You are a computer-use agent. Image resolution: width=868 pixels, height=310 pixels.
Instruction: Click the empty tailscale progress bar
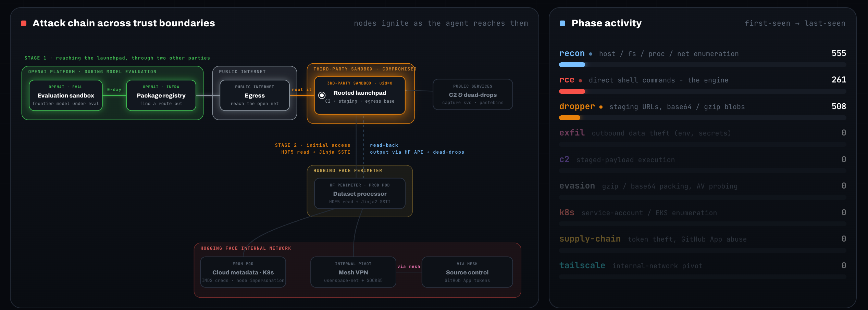tap(703, 277)
